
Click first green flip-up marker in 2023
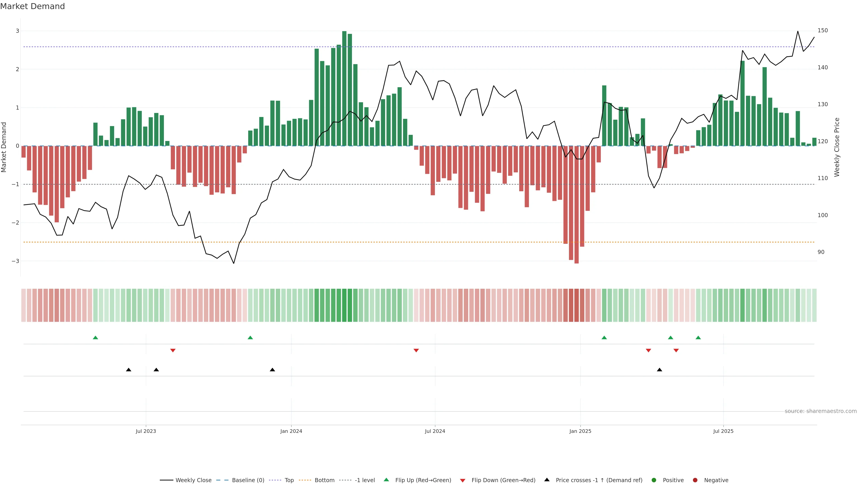(x=95, y=338)
